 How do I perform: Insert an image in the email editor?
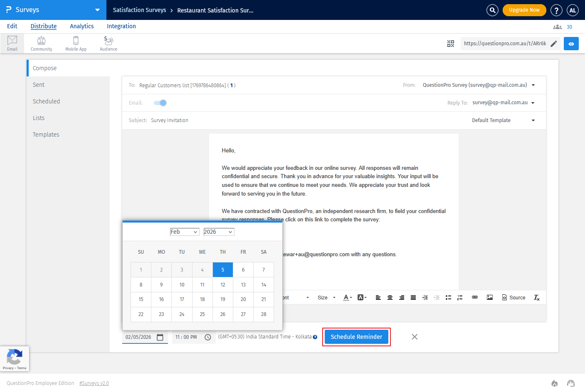point(490,297)
